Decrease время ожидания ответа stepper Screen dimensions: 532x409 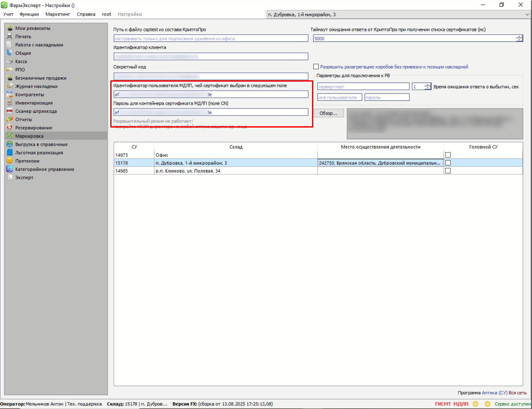(x=428, y=88)
